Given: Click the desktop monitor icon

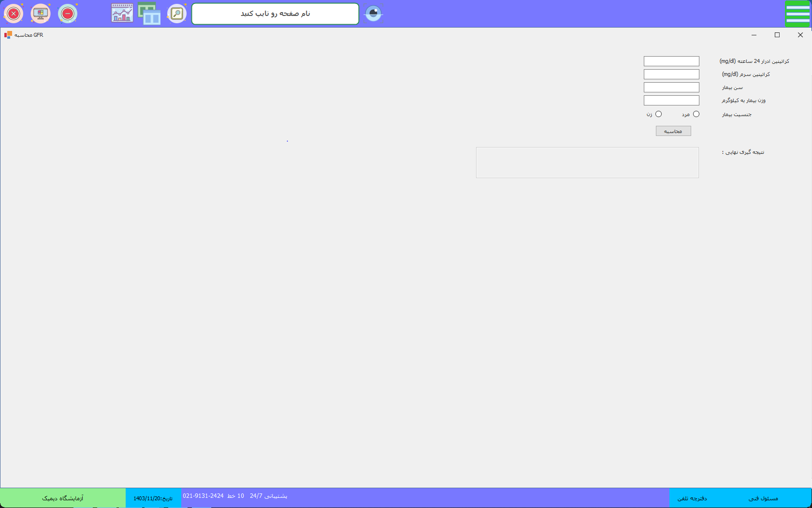Looking at the screenshot, I should pos(41,14).
